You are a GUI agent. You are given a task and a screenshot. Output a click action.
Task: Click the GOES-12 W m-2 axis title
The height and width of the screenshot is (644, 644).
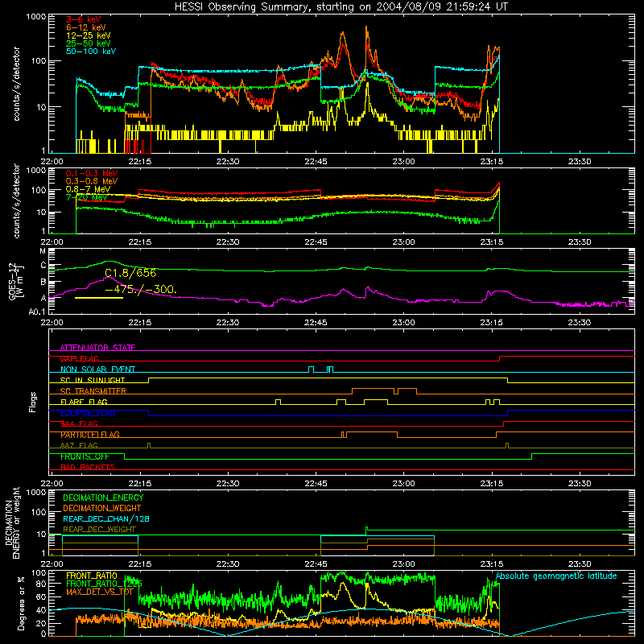16,281
